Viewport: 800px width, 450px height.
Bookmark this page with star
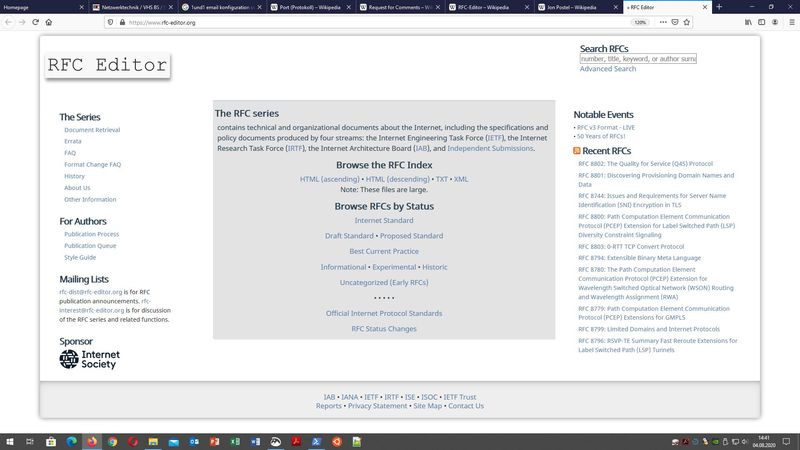(686, 22)
